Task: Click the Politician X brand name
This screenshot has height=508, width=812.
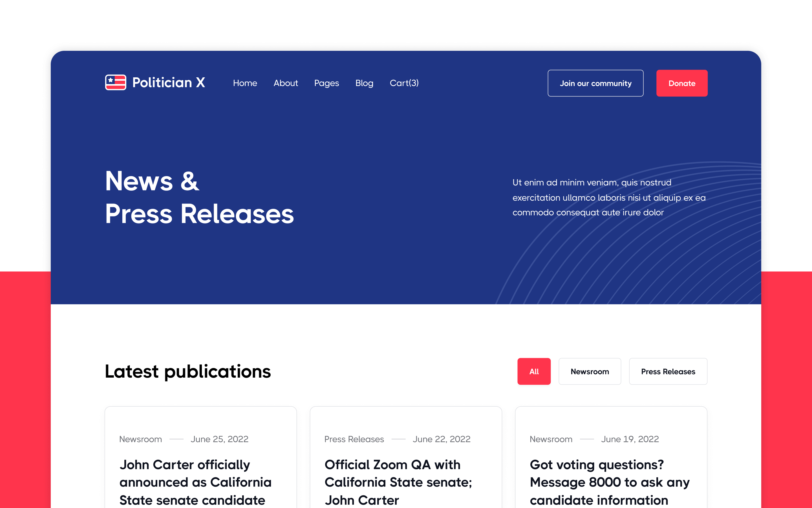Action: coord(168,83)
